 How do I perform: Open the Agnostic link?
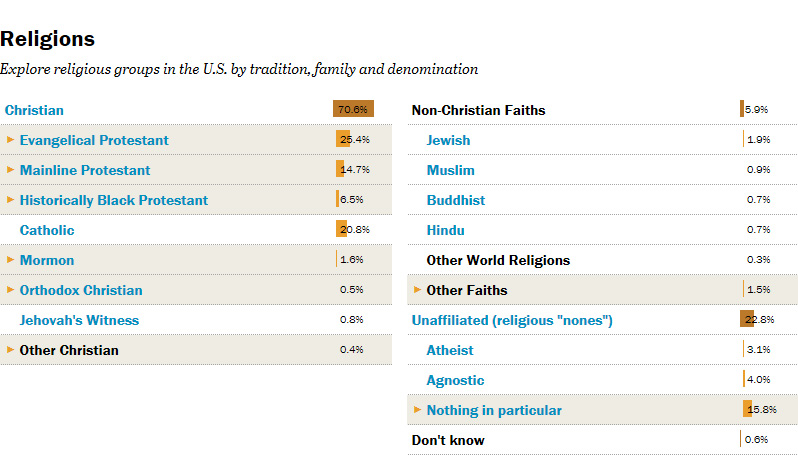[455, 380]
